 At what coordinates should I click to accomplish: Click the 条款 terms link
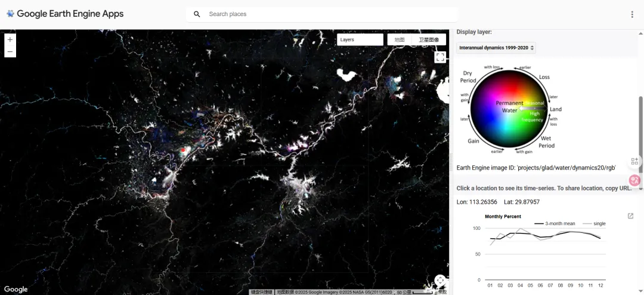coord(442,292)
